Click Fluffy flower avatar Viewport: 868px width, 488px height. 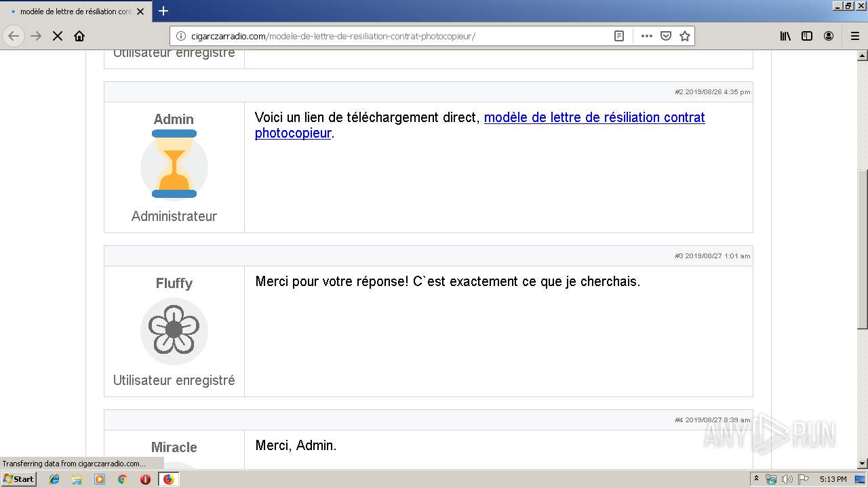tap(174, 331)
